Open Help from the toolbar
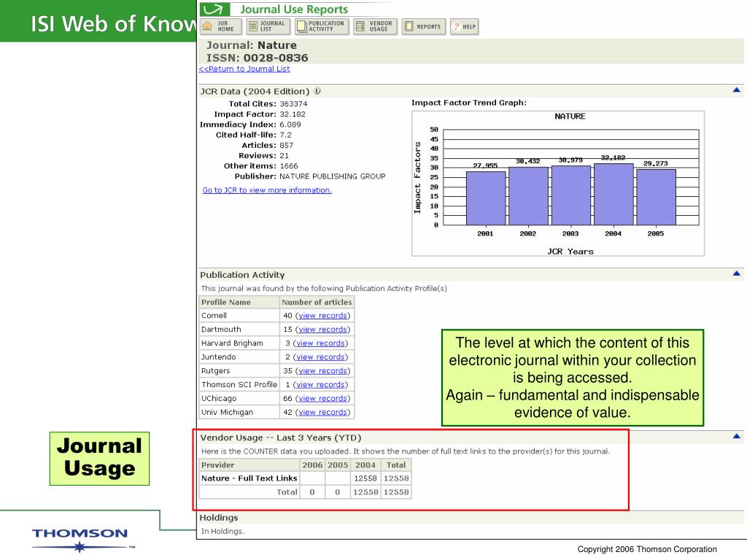747x560 pixels. point(464,27)
